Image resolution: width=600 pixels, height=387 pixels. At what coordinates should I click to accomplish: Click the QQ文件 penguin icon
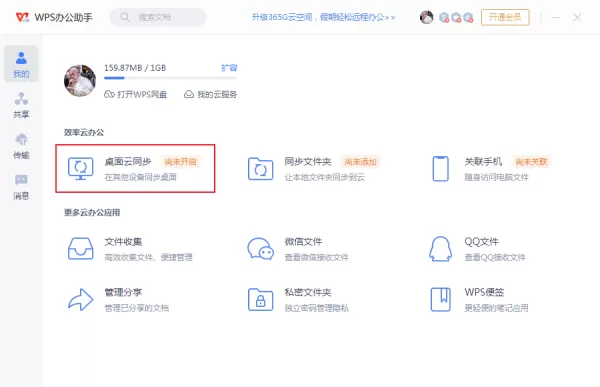tap(440, 249)
